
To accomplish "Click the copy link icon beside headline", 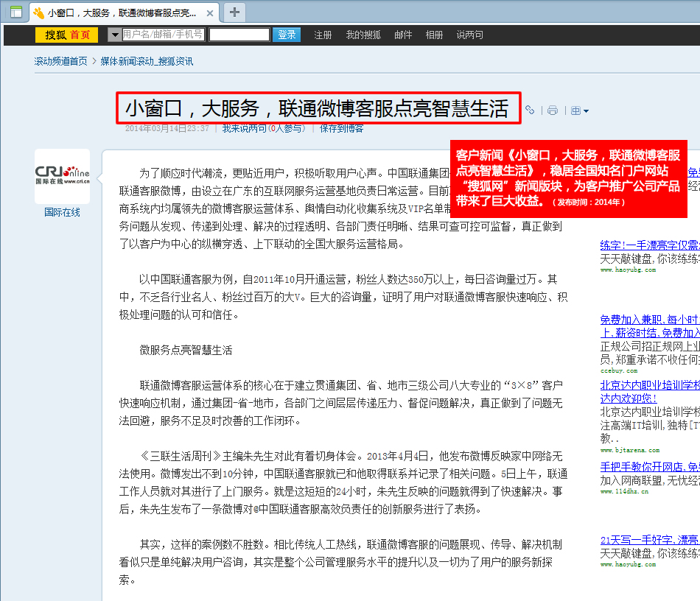I will [530, 110].
